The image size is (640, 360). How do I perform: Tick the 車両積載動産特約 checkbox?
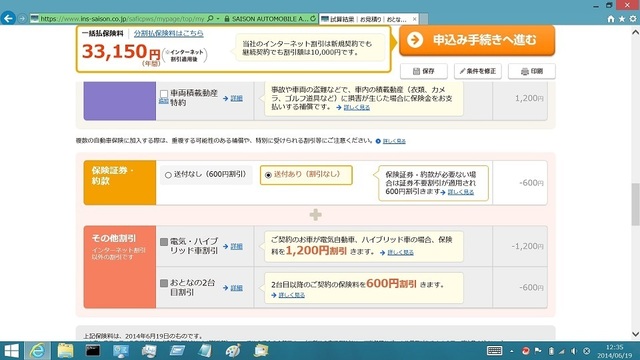[164, 94]
